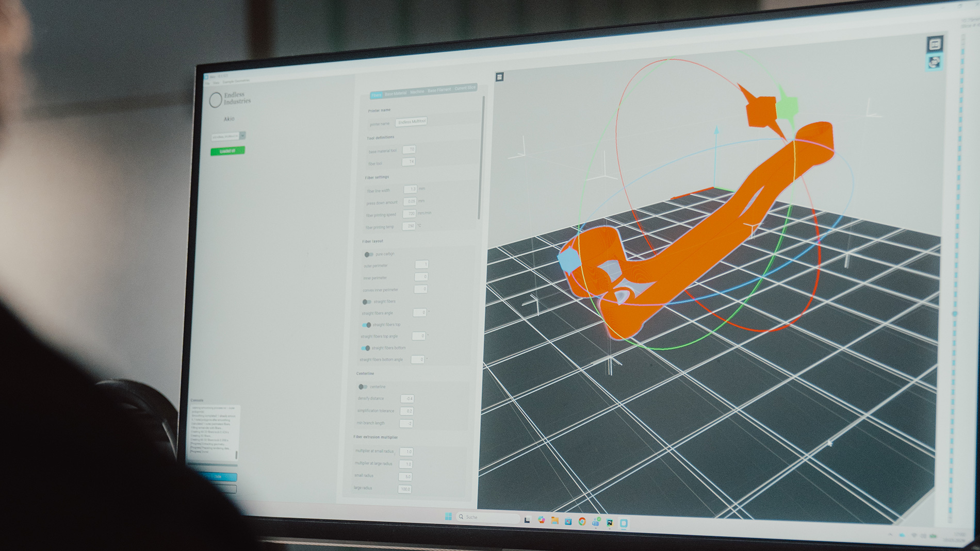Open Microsoft Teams from the taskbar
This screenshot has height=551, width=980.
coord(596,522)
